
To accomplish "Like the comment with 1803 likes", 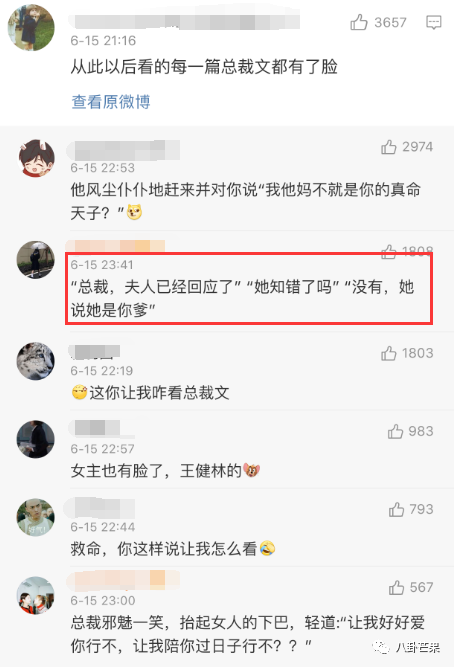I will (x=388, y=353).
